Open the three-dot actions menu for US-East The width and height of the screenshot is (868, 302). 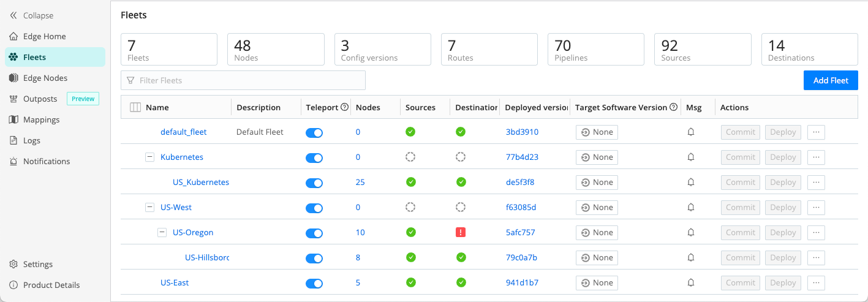click(816, 283)
